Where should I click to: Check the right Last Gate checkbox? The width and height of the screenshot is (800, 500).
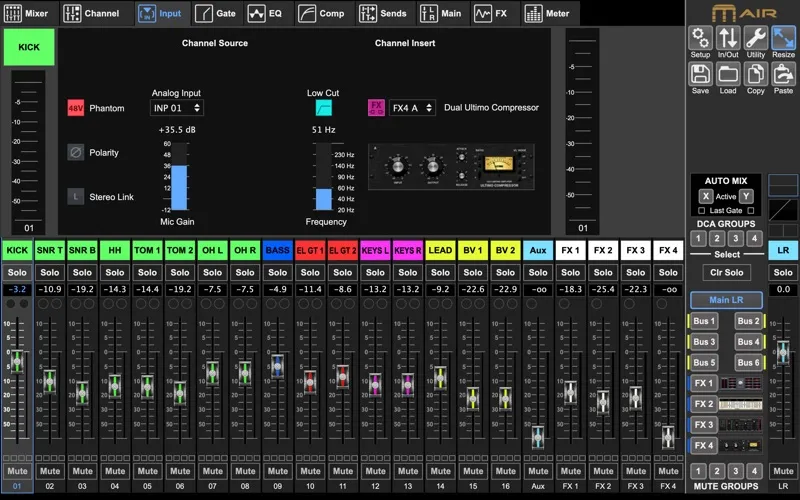[x=751, y=210]
